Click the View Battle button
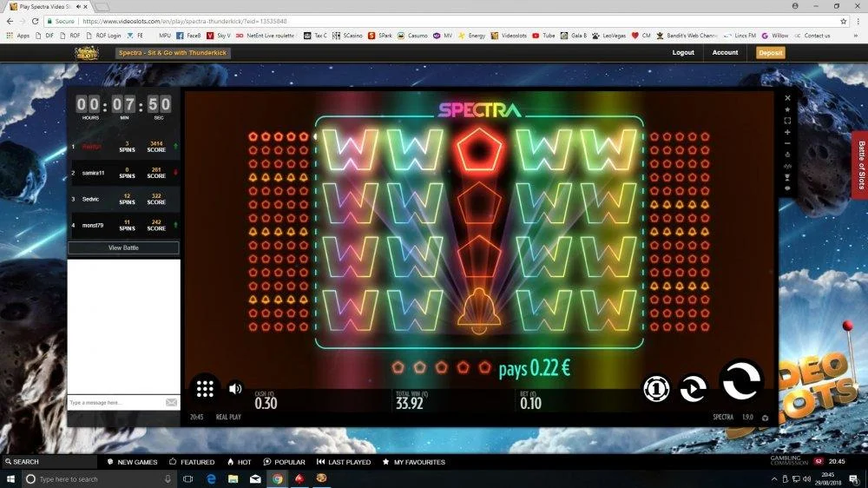868x488 pixels. [x=123, y=247]
